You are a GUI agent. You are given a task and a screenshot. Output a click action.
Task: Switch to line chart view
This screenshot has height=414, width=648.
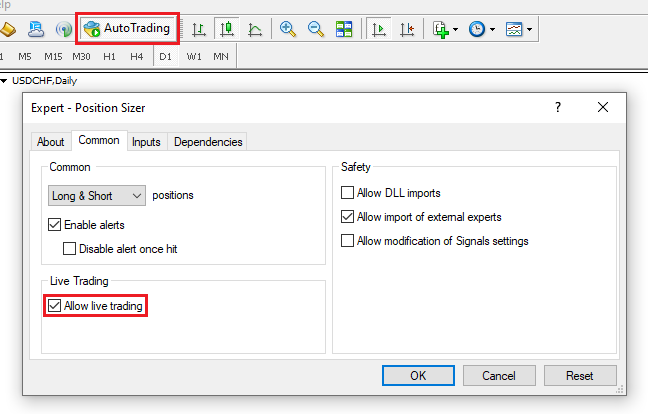click(255, 29)
